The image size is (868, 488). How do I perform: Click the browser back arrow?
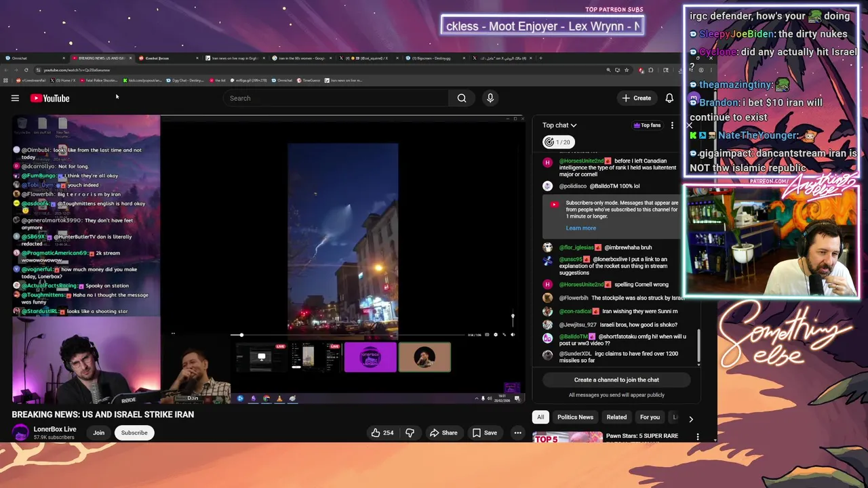coord(5,70)
